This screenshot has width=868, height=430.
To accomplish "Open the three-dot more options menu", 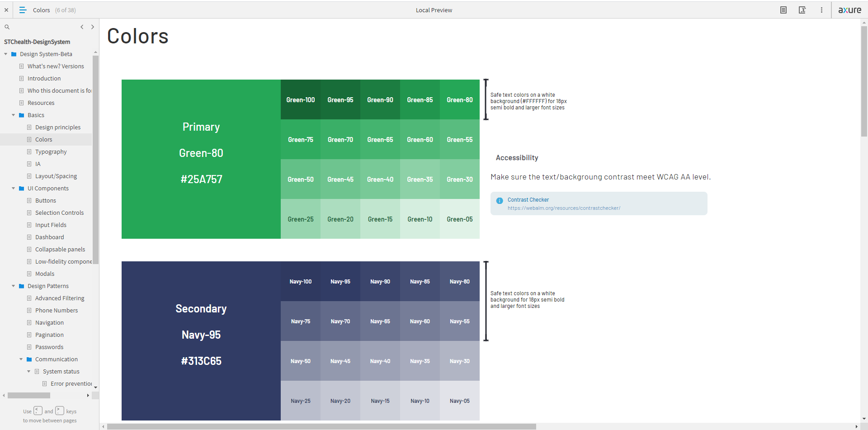I will [x=821, y=10].
